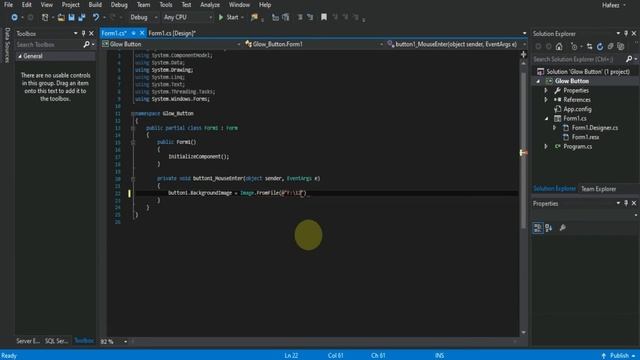Click the pushpin on the Solution Explorer header
Viewport: 640px width, 360px height.
pyautogui.click(x=626, y=33)
